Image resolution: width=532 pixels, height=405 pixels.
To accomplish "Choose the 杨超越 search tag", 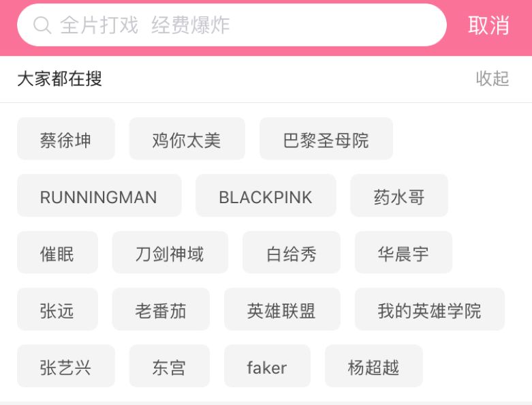I will coord(373,367).
